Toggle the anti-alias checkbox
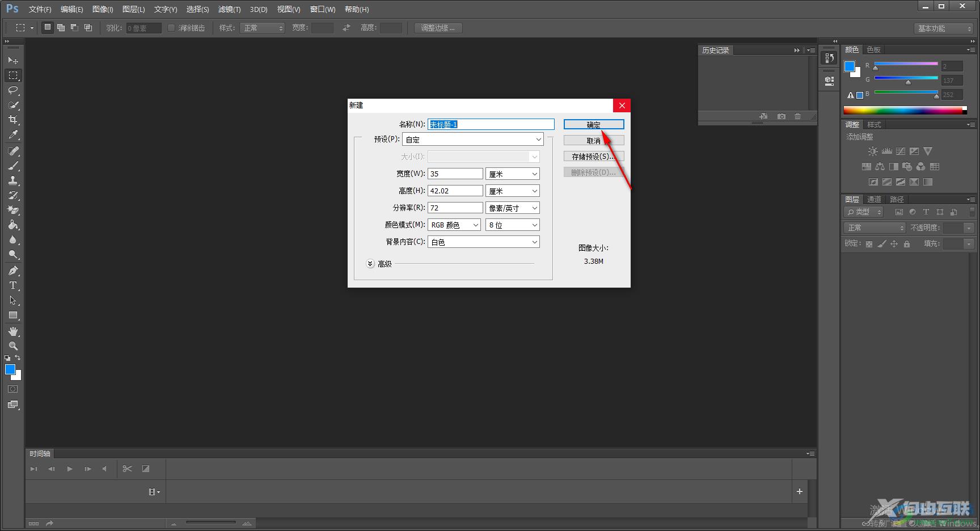Viewport: 980px width, 531px height. [171, 28]
